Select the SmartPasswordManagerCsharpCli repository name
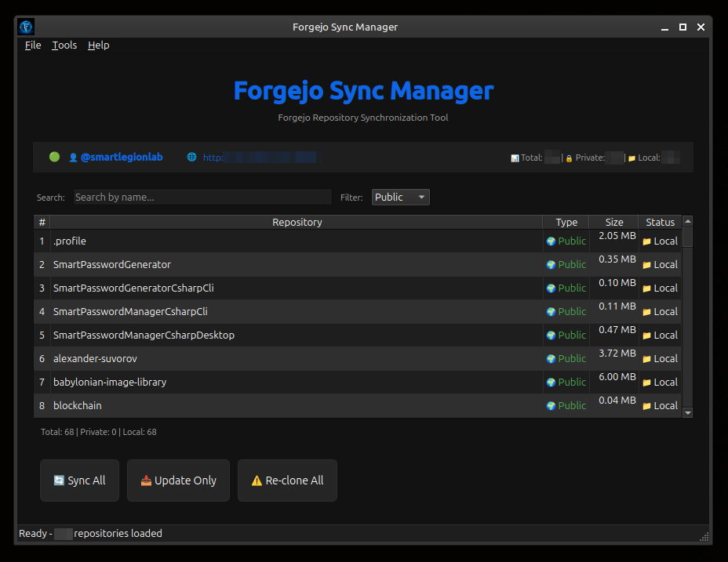This screenshot has width=728, height=562. [x=130, y=311]
